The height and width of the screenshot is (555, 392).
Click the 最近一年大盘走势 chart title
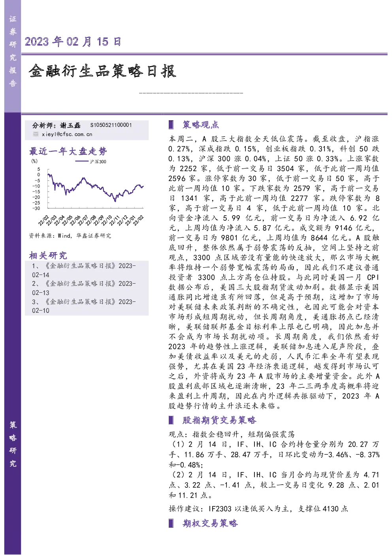click(68, 152)
